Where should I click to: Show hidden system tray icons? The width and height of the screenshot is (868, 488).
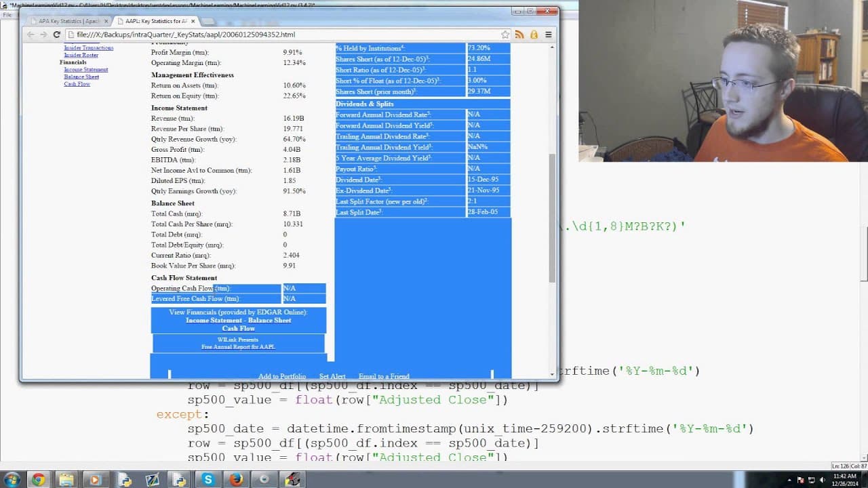coord(789,480)
